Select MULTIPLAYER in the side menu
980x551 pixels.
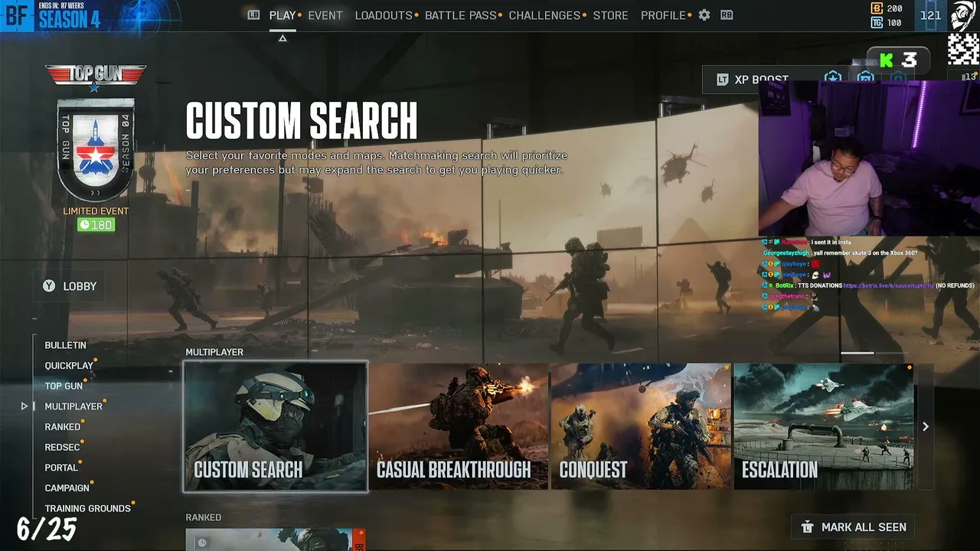(x=73, y=406)
